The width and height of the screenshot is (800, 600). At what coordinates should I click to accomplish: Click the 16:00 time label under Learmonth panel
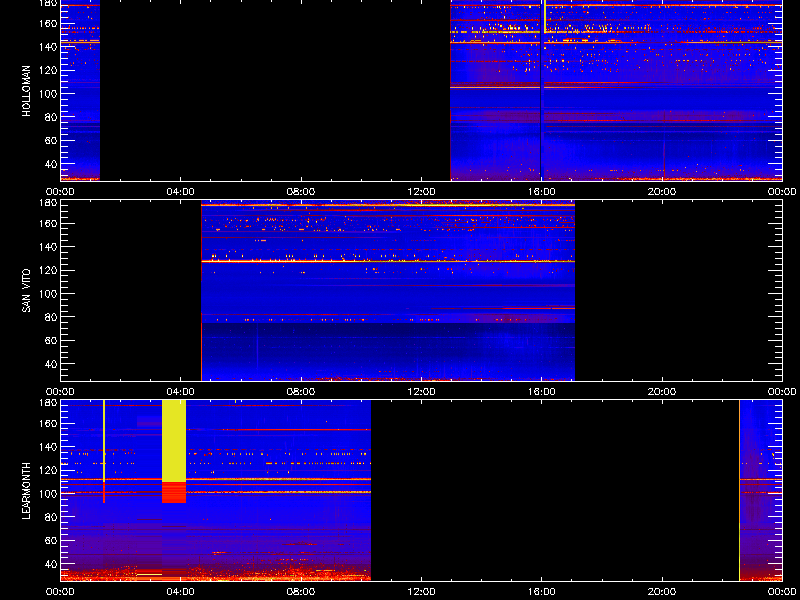point(542,592)
